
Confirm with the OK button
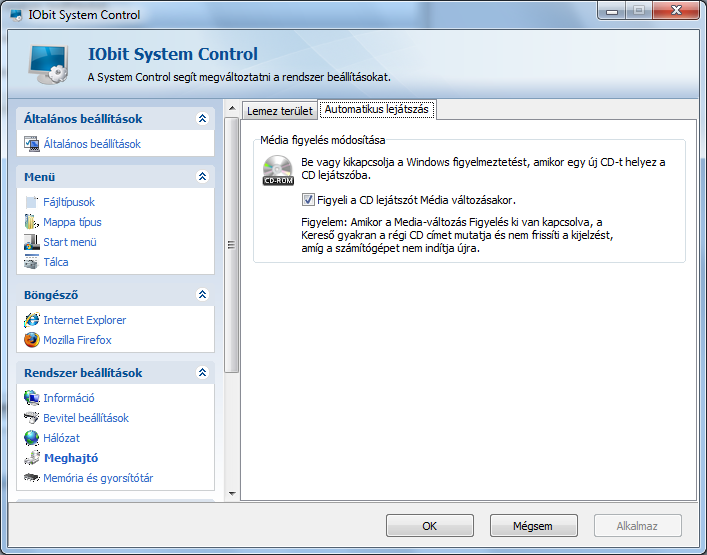click(x=430, y=526)
